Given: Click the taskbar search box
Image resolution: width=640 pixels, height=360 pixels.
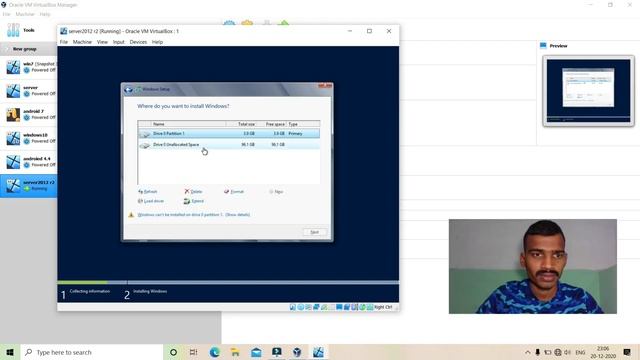Looking at the screenshot, I should (91, 352).
